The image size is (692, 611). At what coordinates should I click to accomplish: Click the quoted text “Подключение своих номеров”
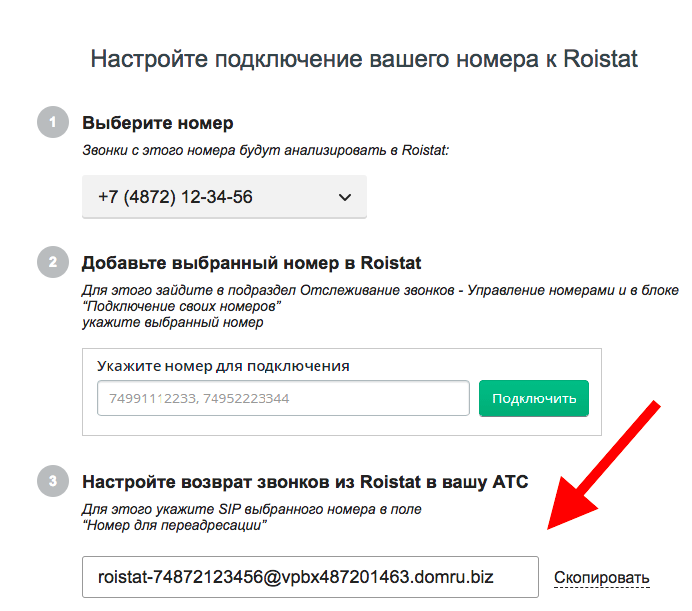(182, 306)
